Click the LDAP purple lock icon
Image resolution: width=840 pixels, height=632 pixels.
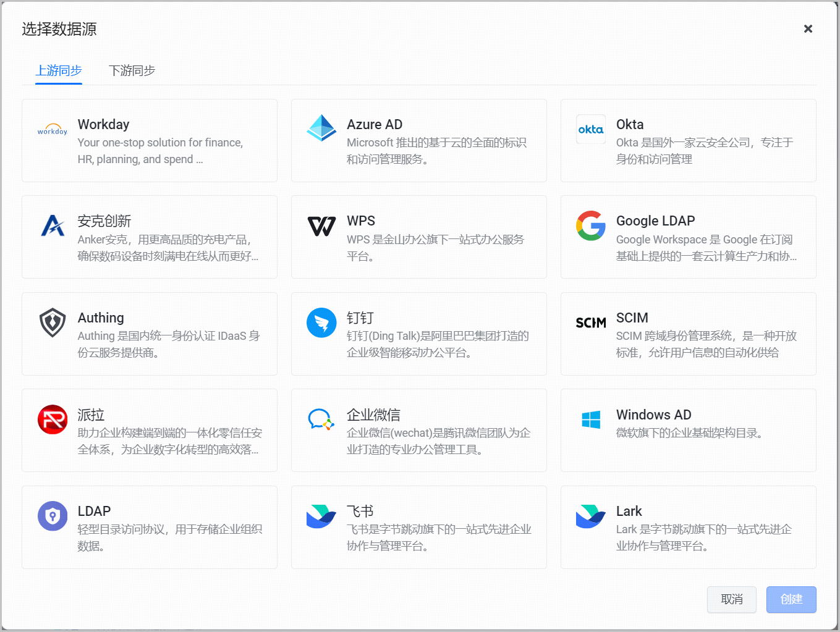pyautogui.click(x=53, y=516)
